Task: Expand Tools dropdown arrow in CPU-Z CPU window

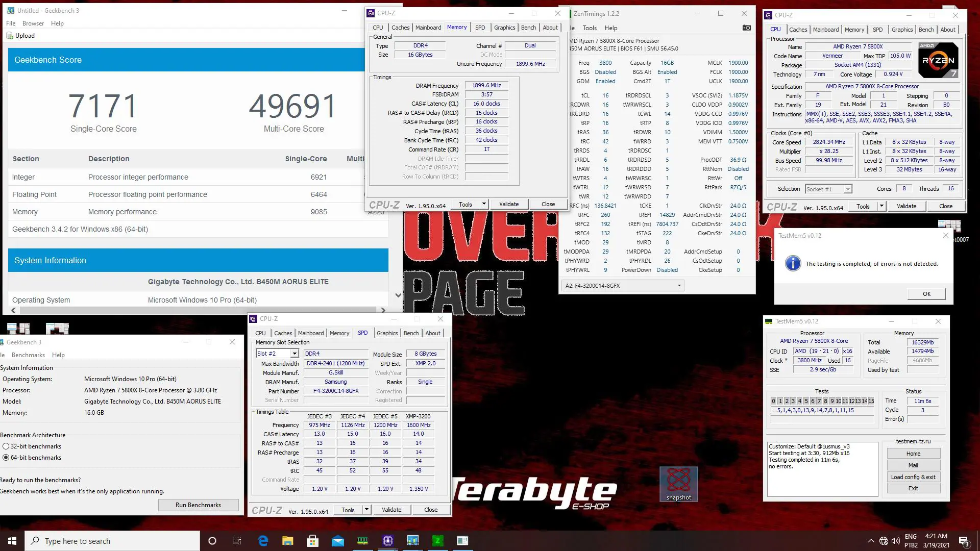Action: [881, 206]
